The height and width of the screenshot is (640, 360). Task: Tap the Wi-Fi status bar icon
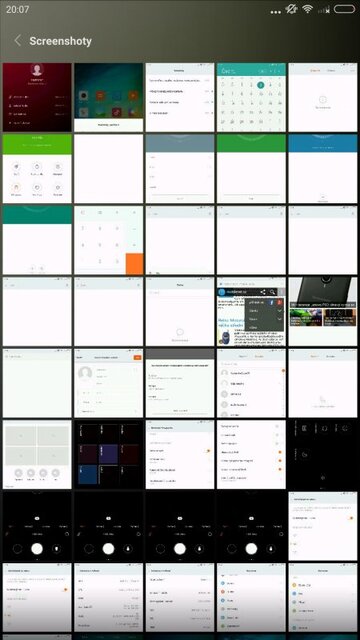[x=308, y=9]
